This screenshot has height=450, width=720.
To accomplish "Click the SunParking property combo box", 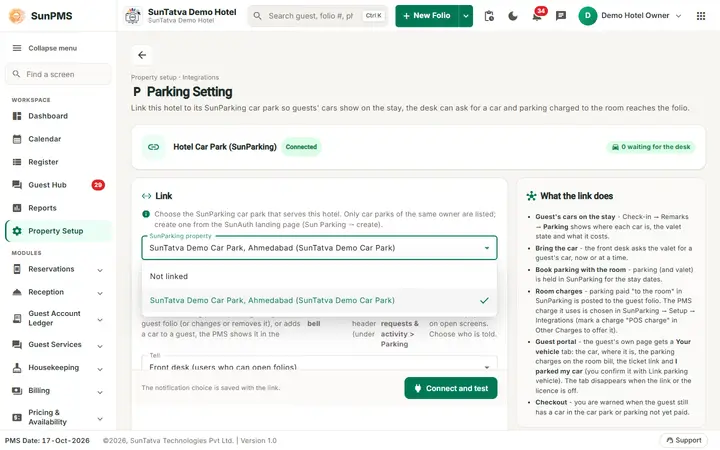I will click(x=319, y=248).
